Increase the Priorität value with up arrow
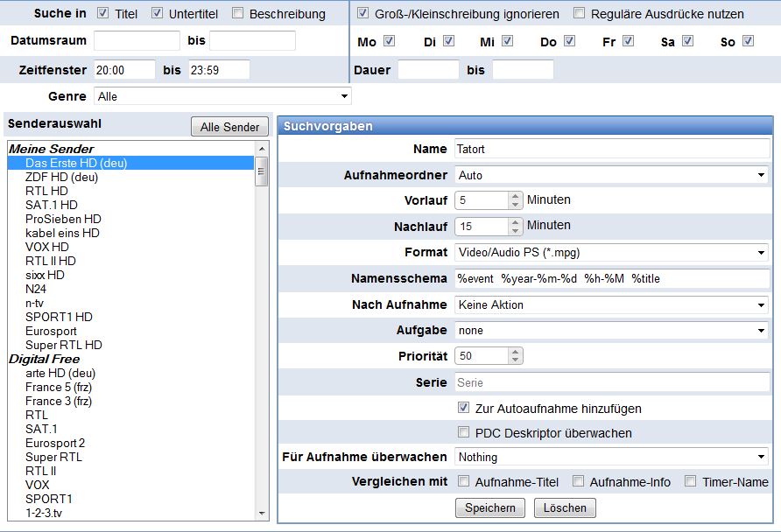 pyautogui.click(x=516, y=352)
